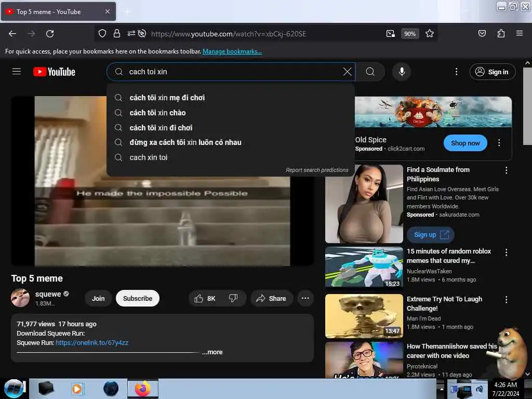532x399 pixels.
Task: Like the video with the 8K thumbs-up
Action: pyautogui.click(x=205, y=298)
